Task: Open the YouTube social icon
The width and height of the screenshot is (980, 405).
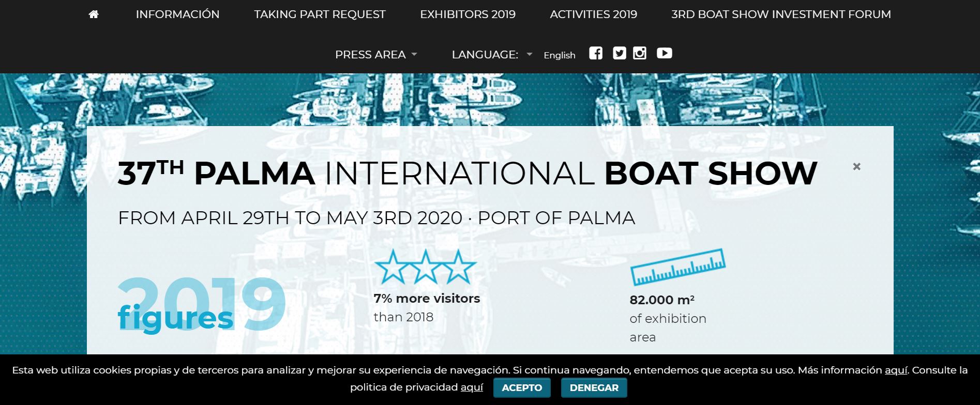Action: click(x=665, y=53)
